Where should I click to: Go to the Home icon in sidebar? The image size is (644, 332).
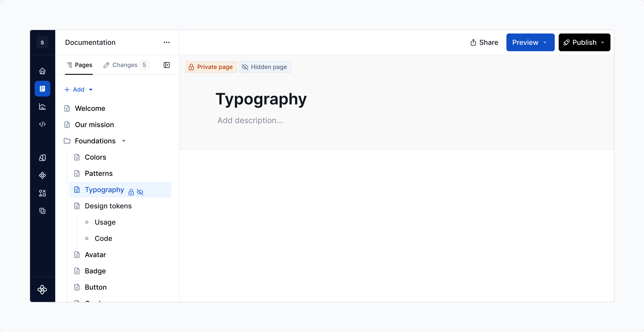[x=42, y=71]
